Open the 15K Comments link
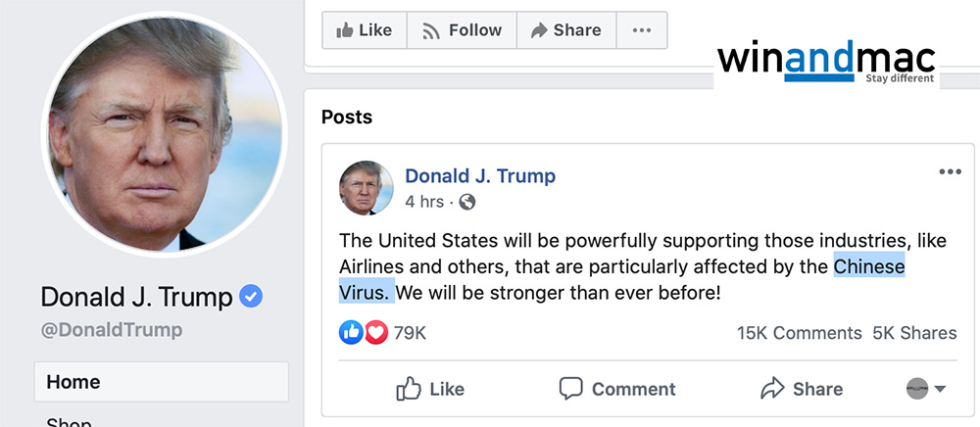The height and width of the screenshot is (427, 980). 799,333
